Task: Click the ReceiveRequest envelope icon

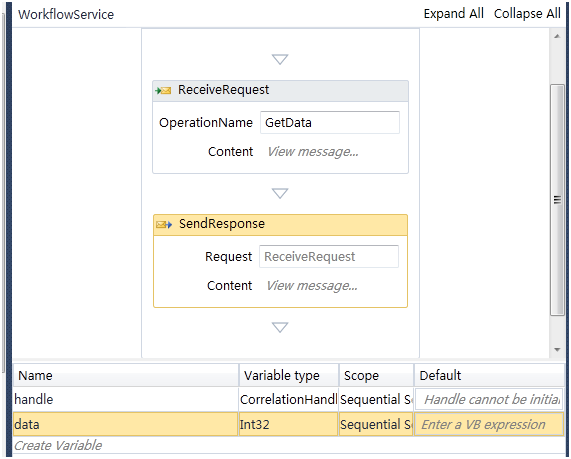Action: [x=163, y=90]
